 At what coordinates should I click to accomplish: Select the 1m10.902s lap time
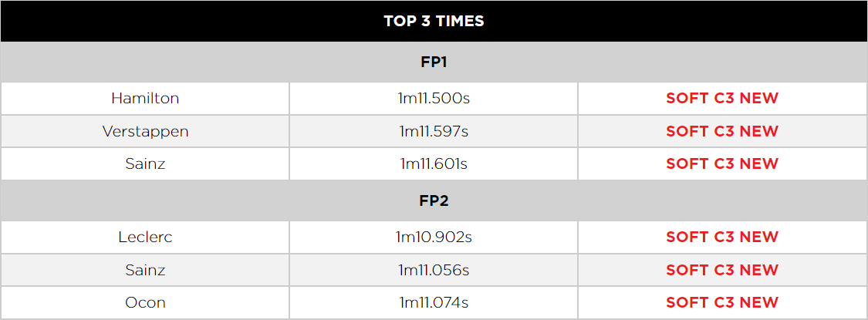click(x=434, y=237)
